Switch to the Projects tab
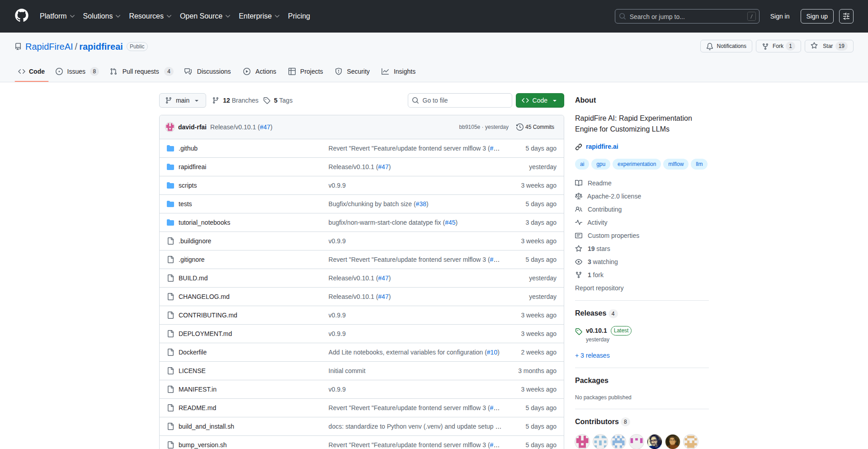 [x=306, y=71]
